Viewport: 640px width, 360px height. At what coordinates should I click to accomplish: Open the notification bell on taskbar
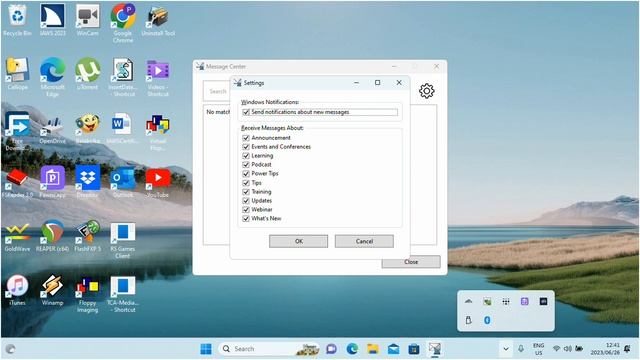627,349
